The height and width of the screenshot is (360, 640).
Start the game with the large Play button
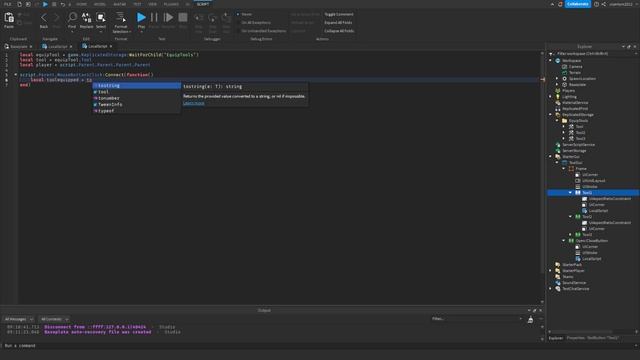(x=141, y=17)
